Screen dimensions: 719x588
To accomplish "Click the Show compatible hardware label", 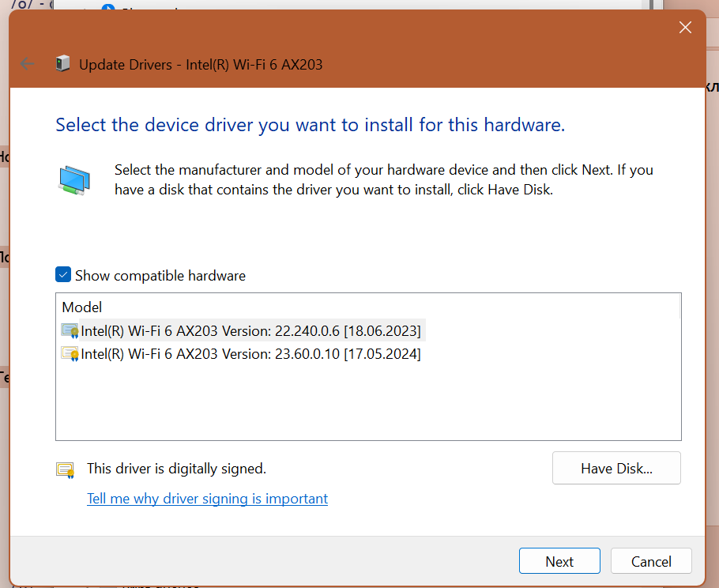I will (160, 275).
